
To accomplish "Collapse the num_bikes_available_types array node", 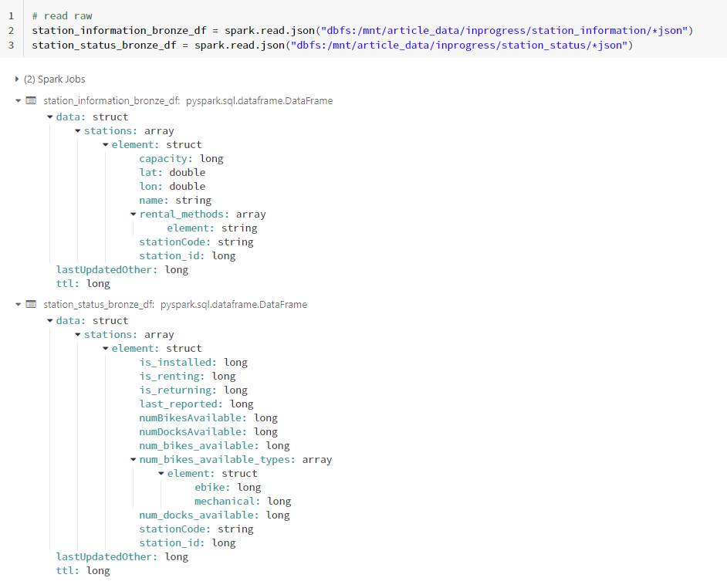I will [134, 460].
